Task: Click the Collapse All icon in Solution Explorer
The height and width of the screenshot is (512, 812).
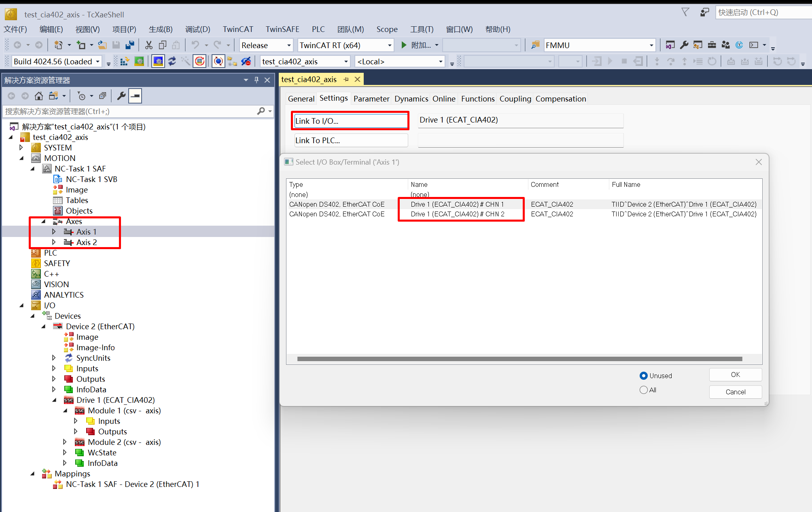Action: point(103,96)
